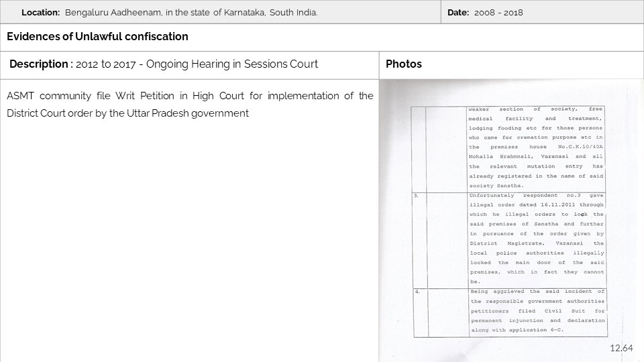Image resolution: width=644 pixels, height=362 pixels.
Task: Click the paragraph starting 'Being aggrieved'
Action: click(537, 311)
